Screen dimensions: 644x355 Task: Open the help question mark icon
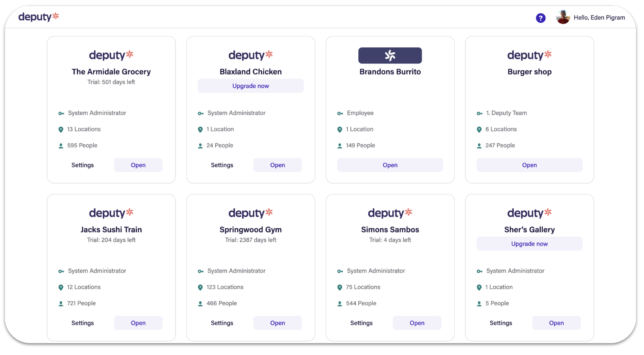pos(540,18)
